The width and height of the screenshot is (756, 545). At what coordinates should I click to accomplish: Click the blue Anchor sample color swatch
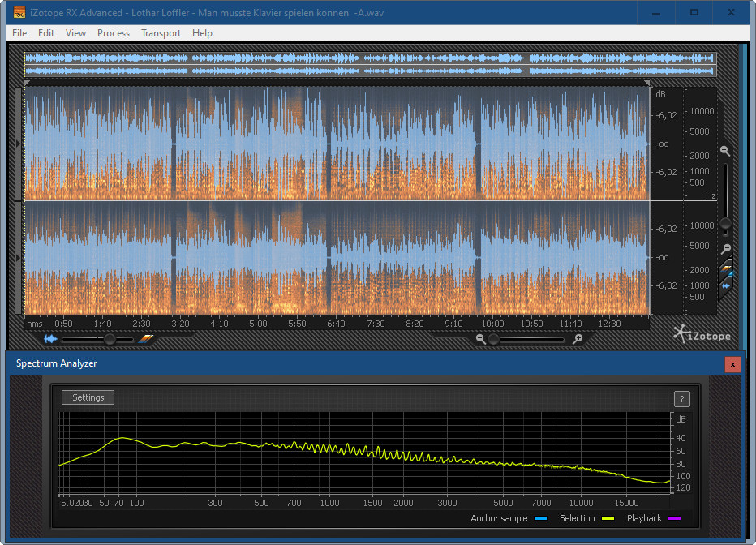tap(540, 518)
